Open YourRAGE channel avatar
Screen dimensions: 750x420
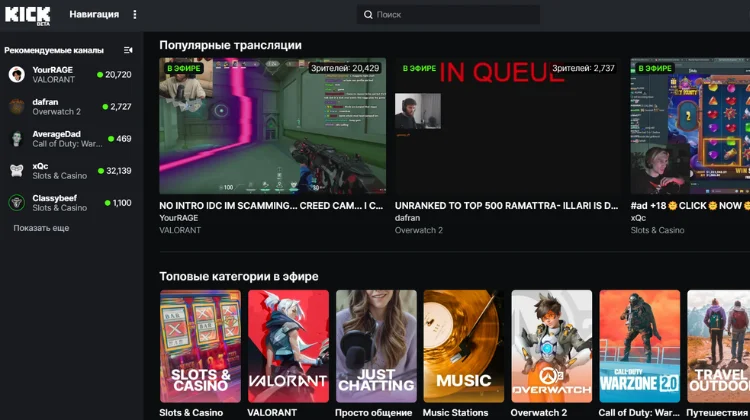[x=17, y=75]
